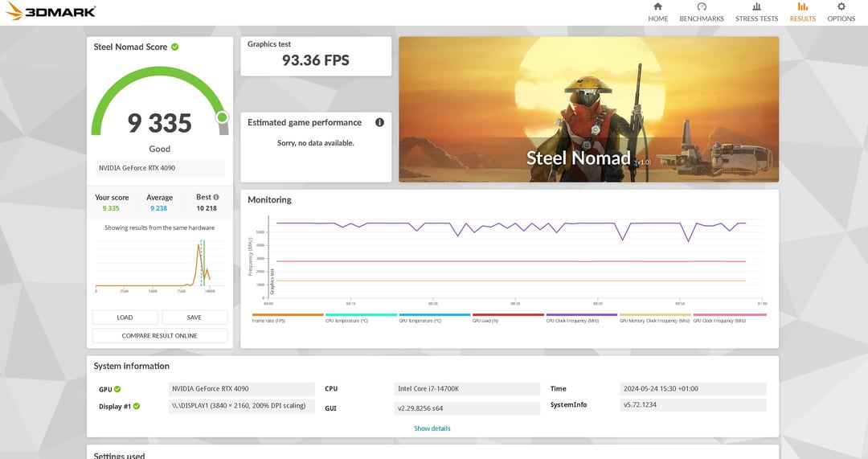
Task: Click the GPU field in System information
Action: pyautogui.click(x=241, y=389)
